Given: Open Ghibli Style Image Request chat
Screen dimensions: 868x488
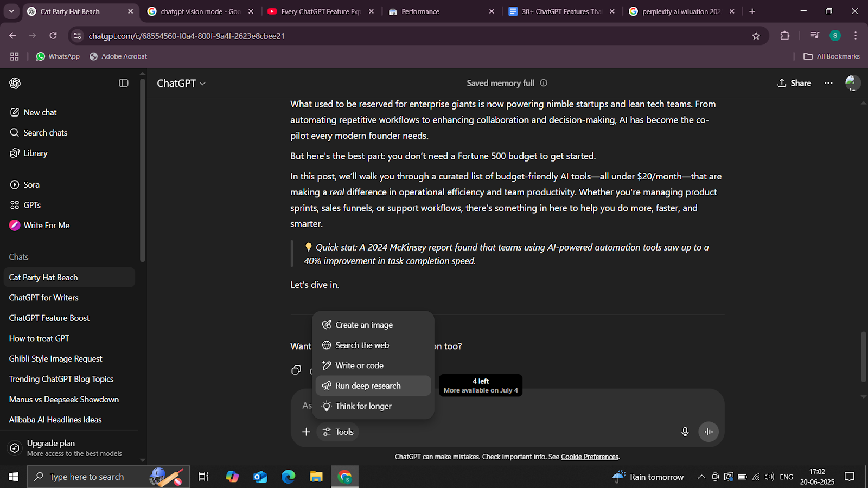Looking at the screenshot, I should point(69,358).
